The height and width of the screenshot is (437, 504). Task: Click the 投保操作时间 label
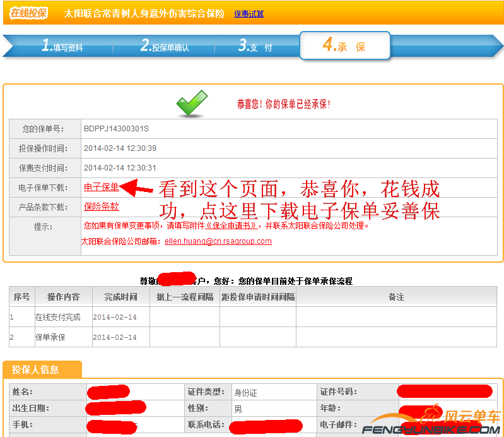43,148
